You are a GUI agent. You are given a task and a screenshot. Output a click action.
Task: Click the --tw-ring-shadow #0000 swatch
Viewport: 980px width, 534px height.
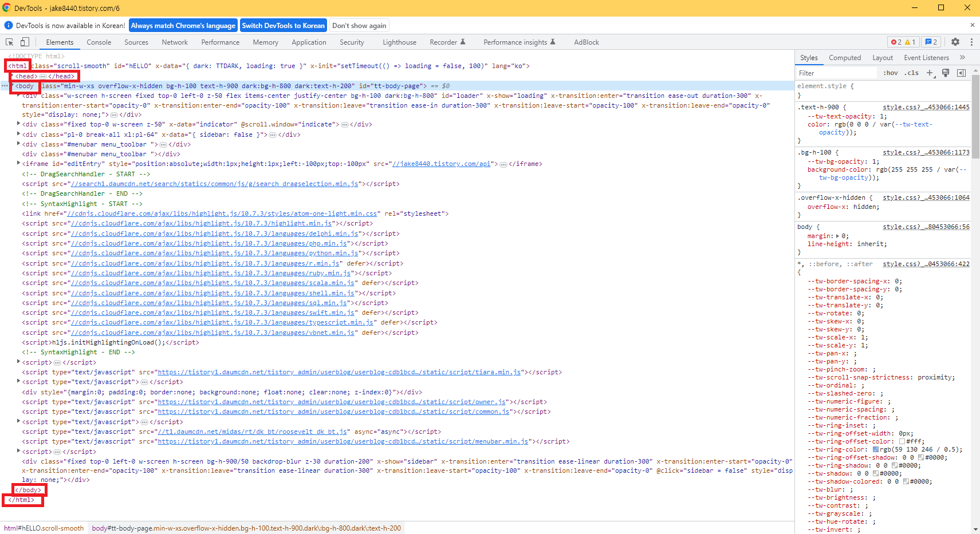(894, 465)
